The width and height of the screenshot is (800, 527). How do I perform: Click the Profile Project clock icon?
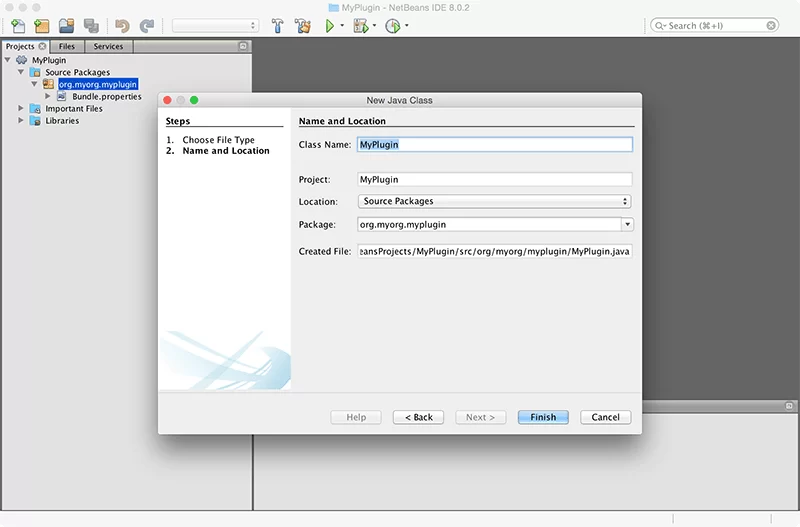coord(393,26)
